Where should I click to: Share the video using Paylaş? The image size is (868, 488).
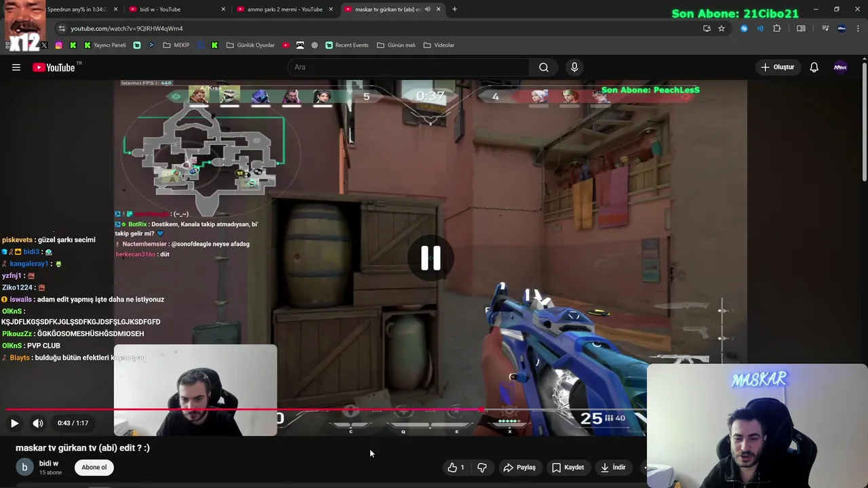[x=519, y=467]
